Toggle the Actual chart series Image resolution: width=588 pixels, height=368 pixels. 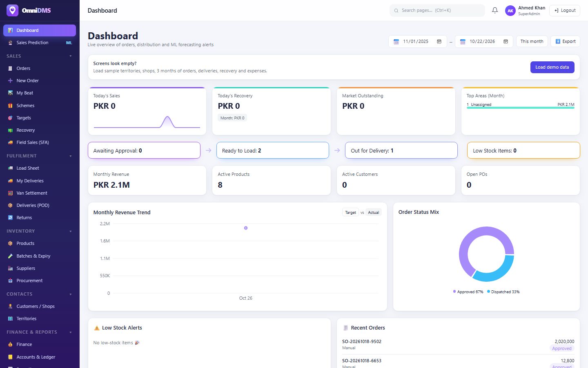pyautogui.click(x=373, y=212)
